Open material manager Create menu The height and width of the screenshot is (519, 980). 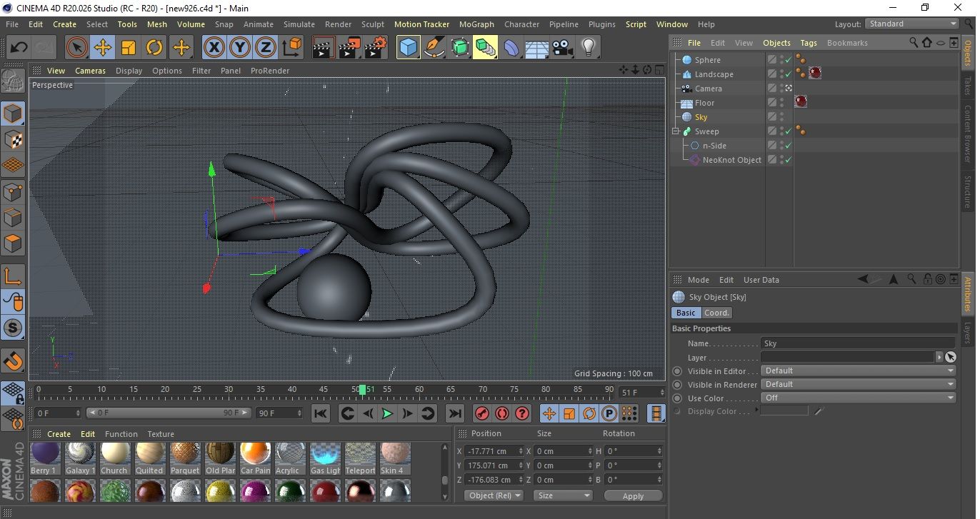(59, 434)
